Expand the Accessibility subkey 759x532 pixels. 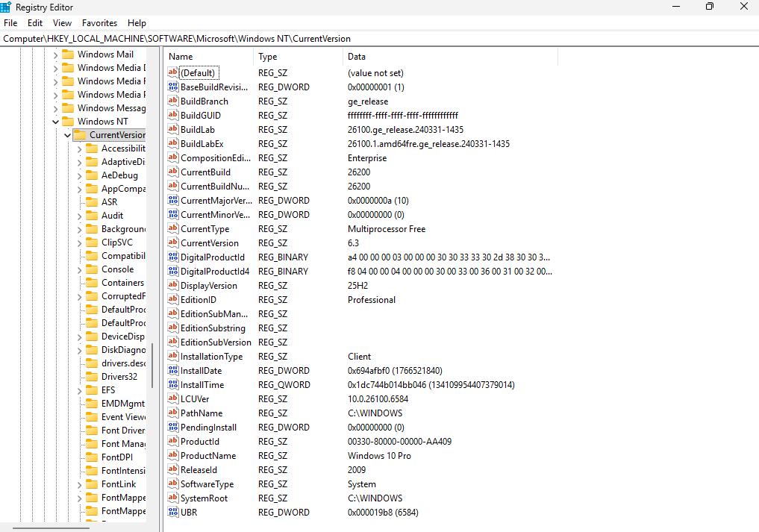pyautogui.click(x=80, y=149)
